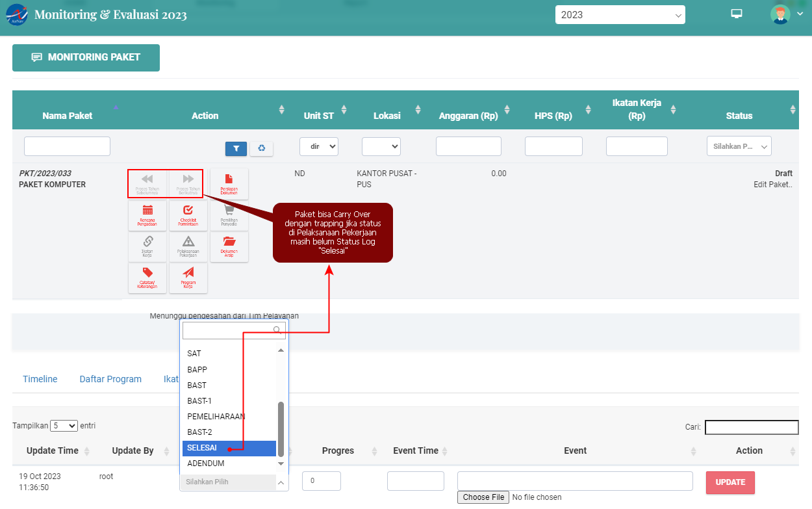Open the Tampilkan entries count dropdown

coord(64,426)
